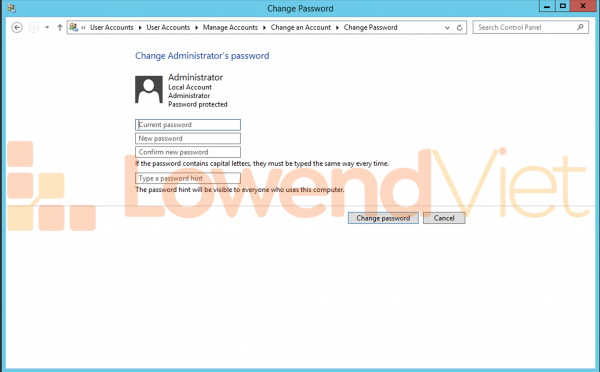
Task: Click the window title bar control panel icon
Action: 11,8
